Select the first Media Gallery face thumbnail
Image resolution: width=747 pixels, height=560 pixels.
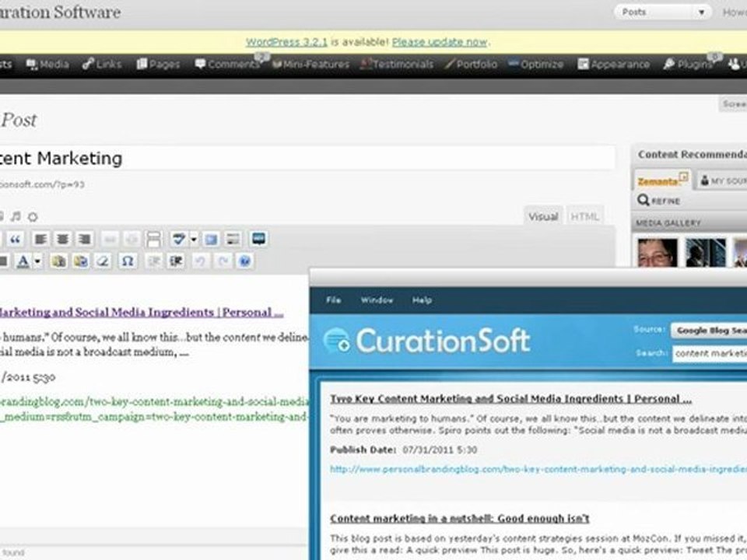click(658, 253)
